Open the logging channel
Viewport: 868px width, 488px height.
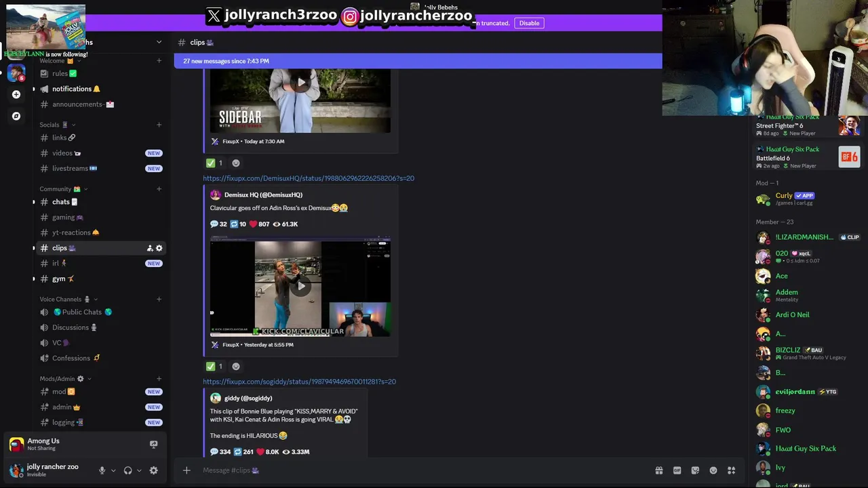point(100,422)
